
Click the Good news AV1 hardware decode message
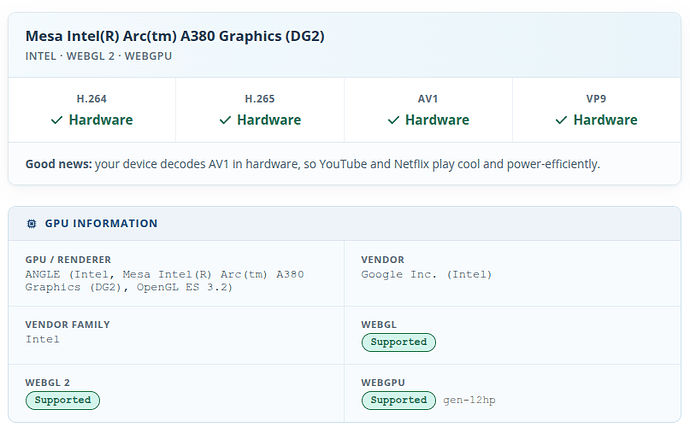point(312,164)
